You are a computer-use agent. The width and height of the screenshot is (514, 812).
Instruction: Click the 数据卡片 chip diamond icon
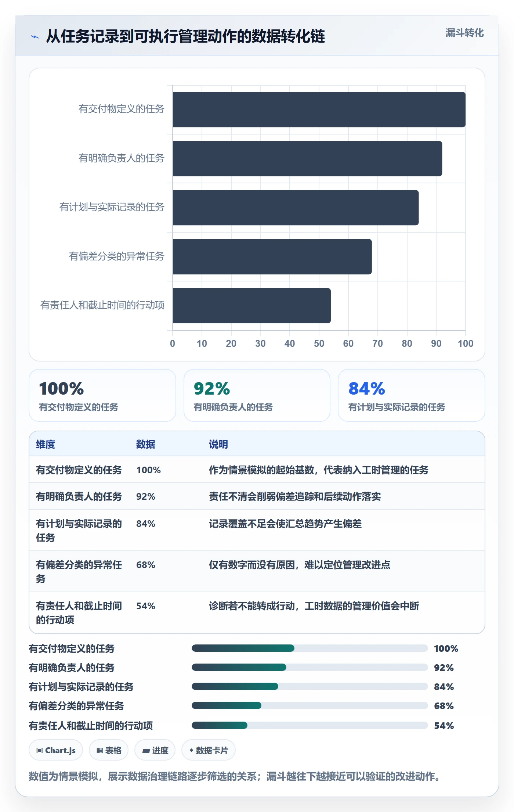tap(191, 750)
